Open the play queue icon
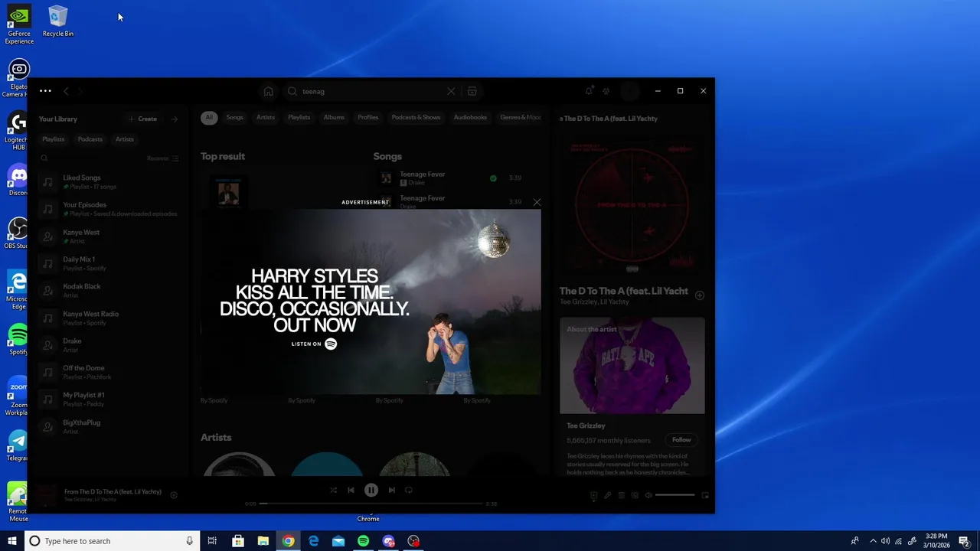This screenshot has width=980, height=551. (622, 495)
